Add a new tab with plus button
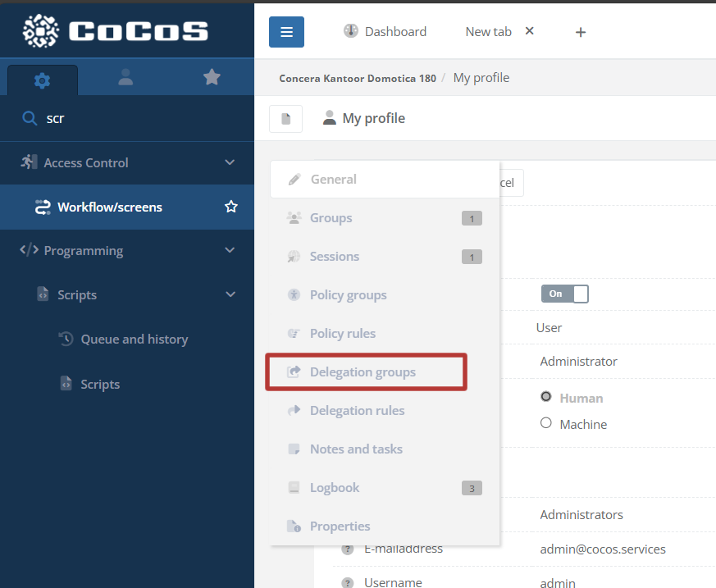Image resolution: width=716 pixels, height=588 pixels. [x=581, y=32]
